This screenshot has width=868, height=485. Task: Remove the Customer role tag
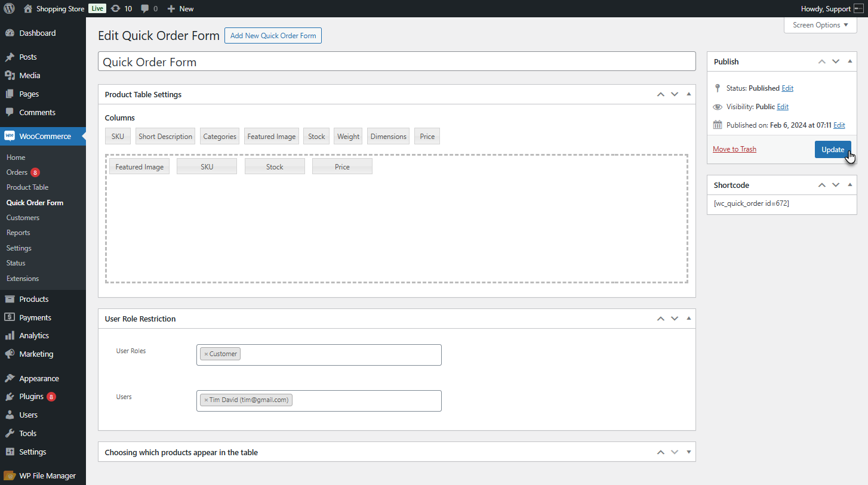click(x=206, y=354)
